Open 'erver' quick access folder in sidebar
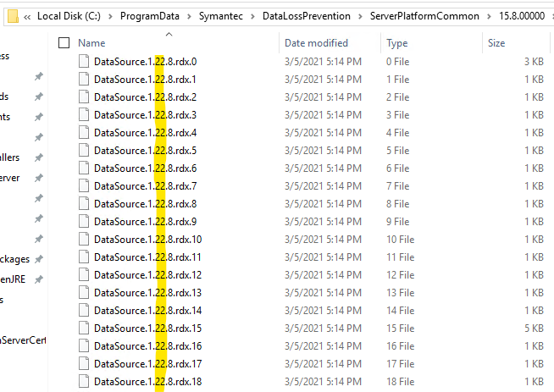 point(10,178)
